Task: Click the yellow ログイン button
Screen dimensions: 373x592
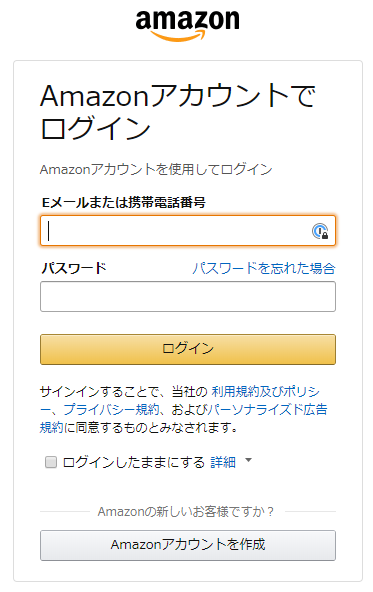Action: click(x=188, y=349)
